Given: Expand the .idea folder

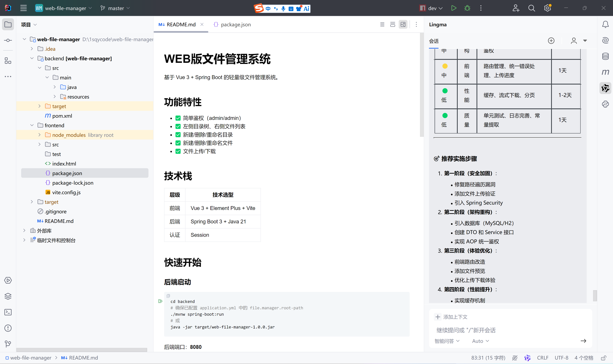Looking at the screenshot, I should point(32,49).
